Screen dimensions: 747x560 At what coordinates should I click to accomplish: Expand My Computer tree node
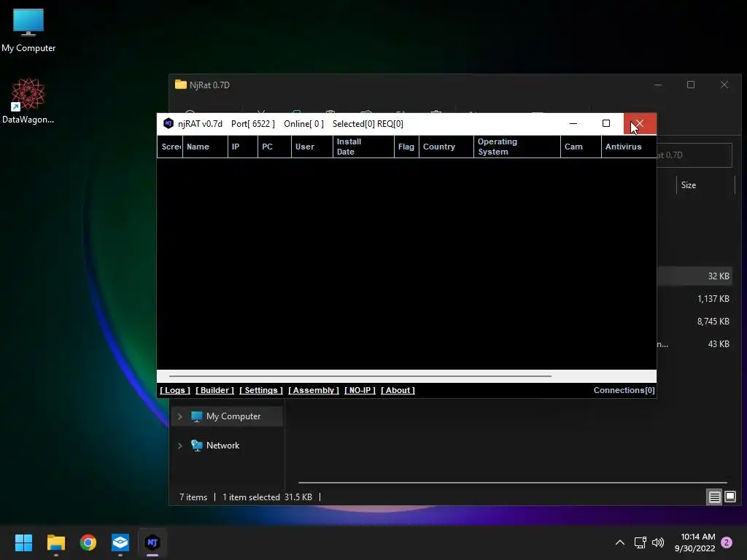(180, 416)
